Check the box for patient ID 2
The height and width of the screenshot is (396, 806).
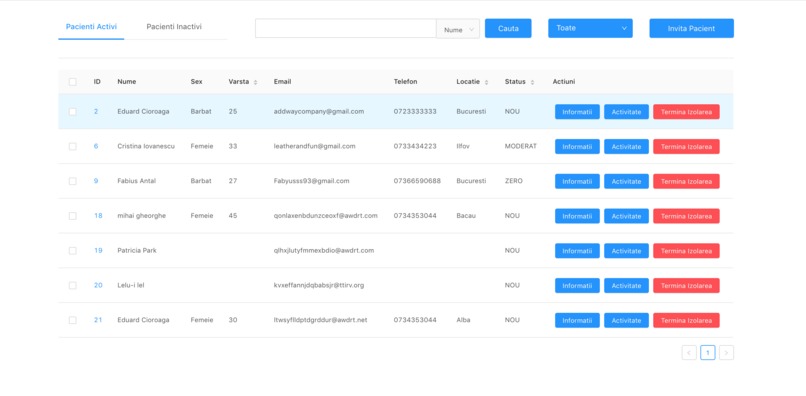point(72,112)
